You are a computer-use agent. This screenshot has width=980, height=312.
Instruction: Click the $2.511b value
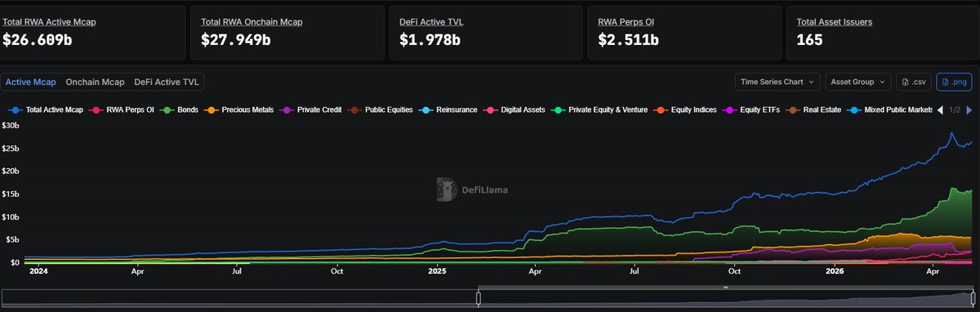point(628,39)
